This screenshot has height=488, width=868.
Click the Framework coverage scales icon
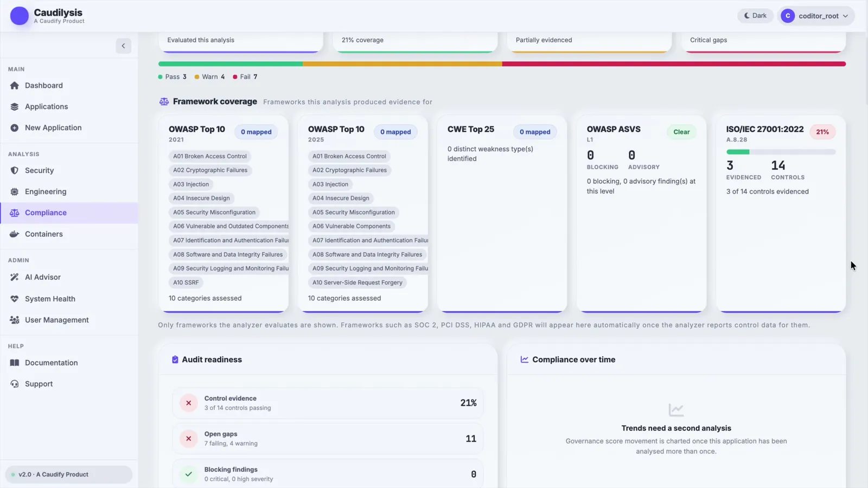164,101
